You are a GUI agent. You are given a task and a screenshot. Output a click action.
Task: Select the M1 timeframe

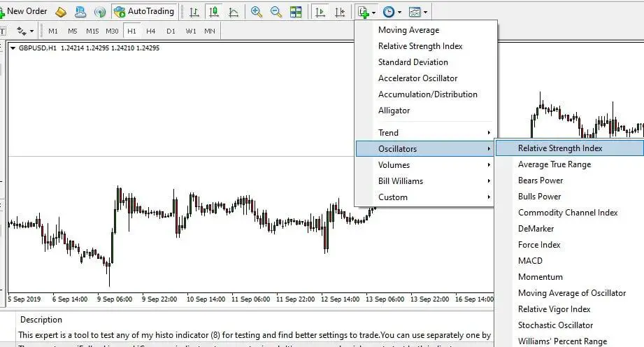pos(53,31)
